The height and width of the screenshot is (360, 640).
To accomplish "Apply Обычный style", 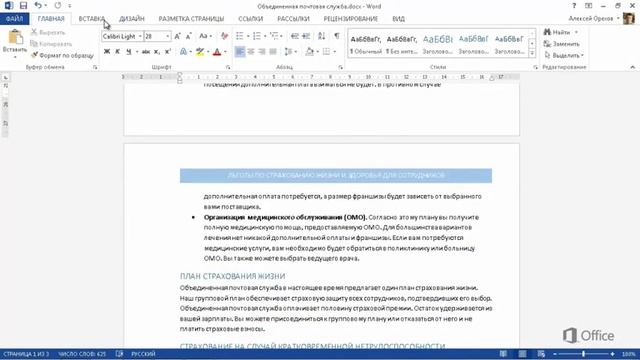I will pyautogui.click(x=366, y=44).
